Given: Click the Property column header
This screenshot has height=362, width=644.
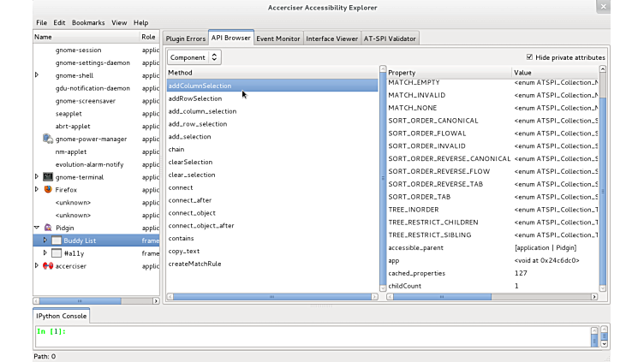Looking at the screenshot, I should pos(447,73).
